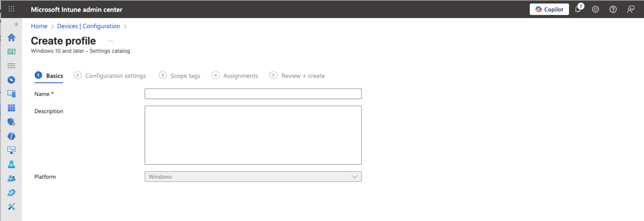Open the feedback icon in header
Viewport: 644px width, 221px height.
[631, 9]
